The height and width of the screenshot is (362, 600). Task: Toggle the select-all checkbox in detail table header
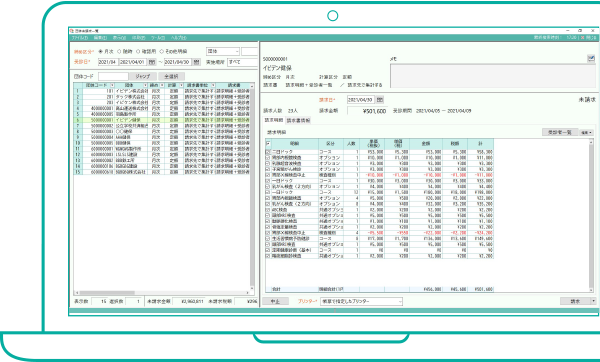click(268, 143)
